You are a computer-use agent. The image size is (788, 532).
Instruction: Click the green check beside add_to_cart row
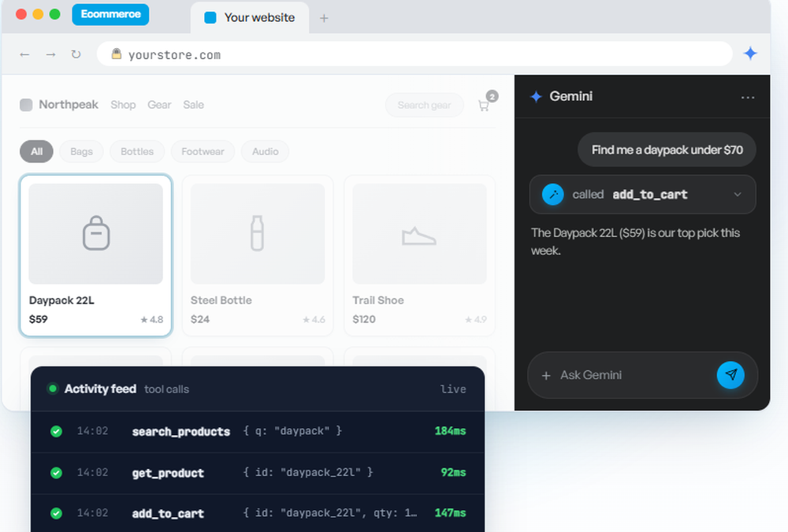pos(56,513)
